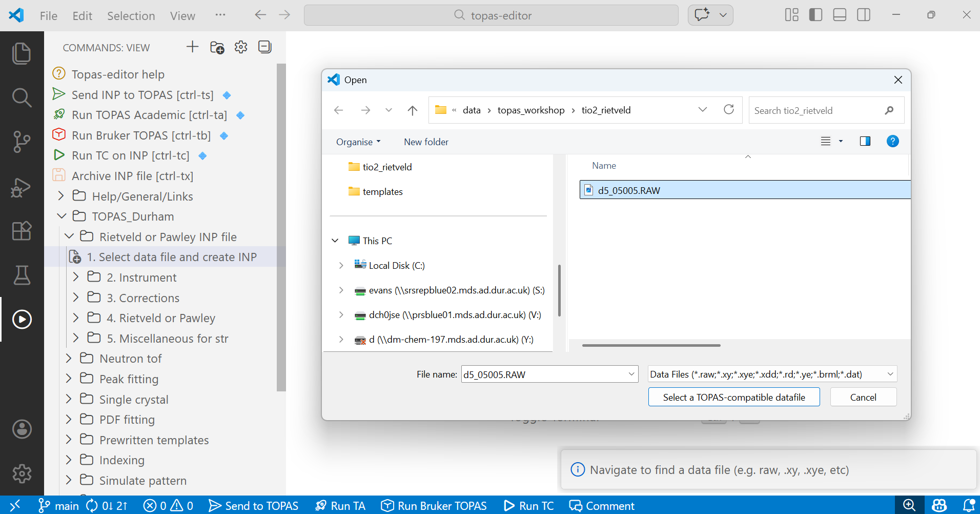Toggle the primary side bar layout
The image size is (980, 514).
pos(815,15)
